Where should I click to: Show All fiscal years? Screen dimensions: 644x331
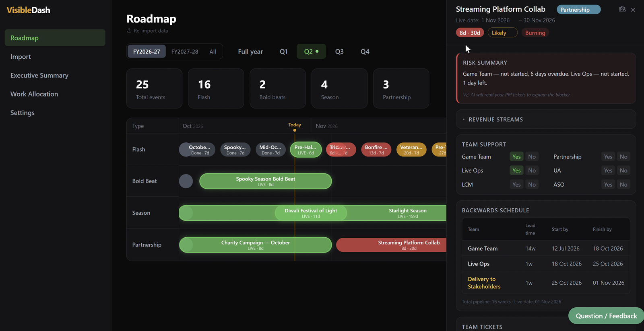click(213, 51)
